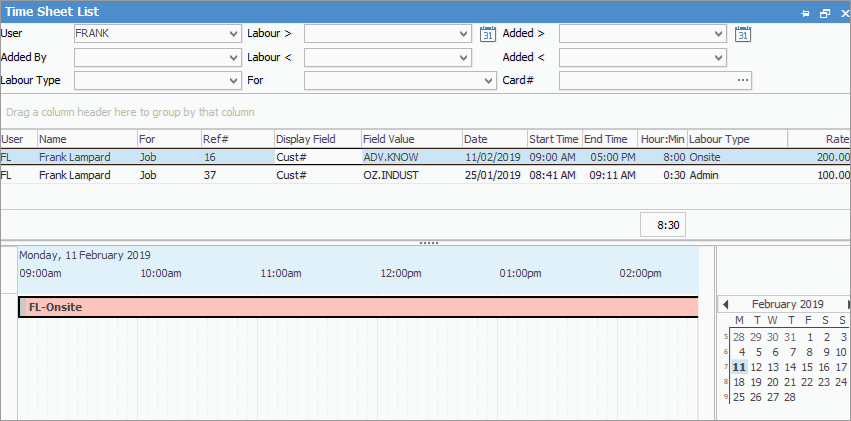Click the 100.00 rate cell
The height and width of the screenshot is (421, 851).
coord(820,175)
